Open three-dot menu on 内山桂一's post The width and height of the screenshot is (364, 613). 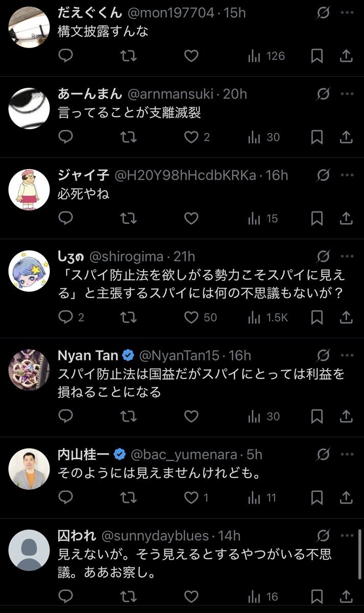347,454
